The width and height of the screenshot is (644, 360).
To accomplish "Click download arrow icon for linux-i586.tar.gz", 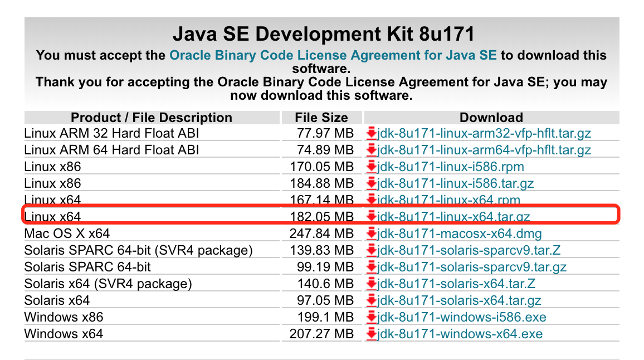I will coord(371,183).
